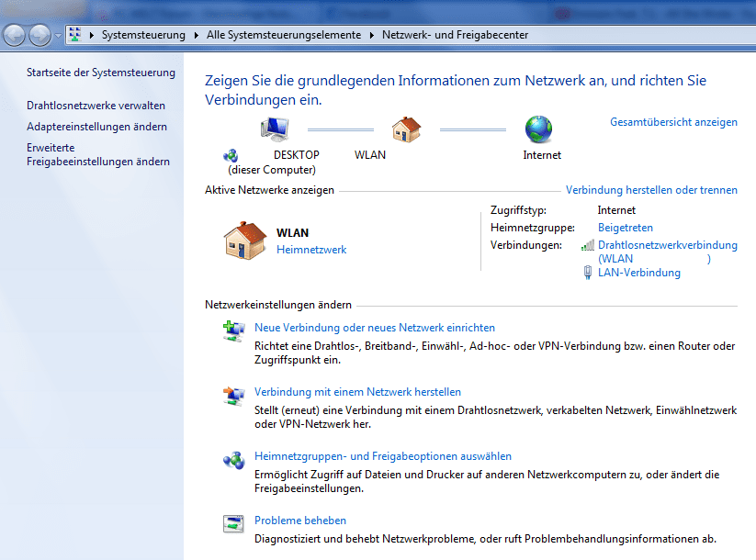Click the Zugriffstyp: label
756x560 pixels.
coord(518,210)
